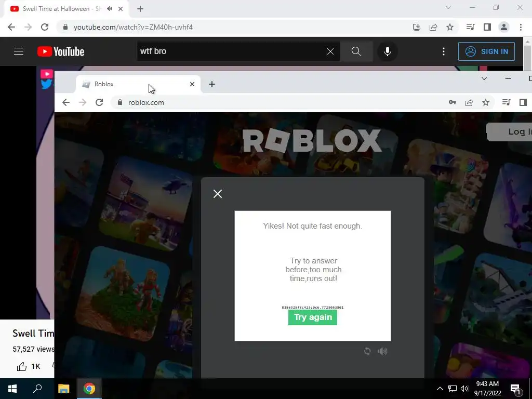Restart the captcha challenge with refresh icon
Viewport: 532px width, 399px height.
[x=367, y=351]
